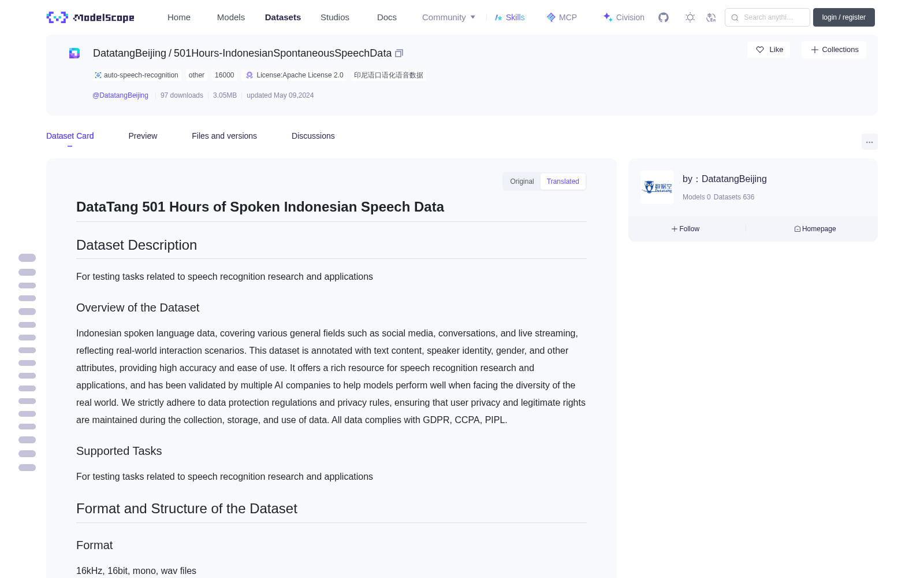Screen dimensions: 924x578
Task: Click the 印尼语口语化语音数据 tag
Action: pos(389,75)
